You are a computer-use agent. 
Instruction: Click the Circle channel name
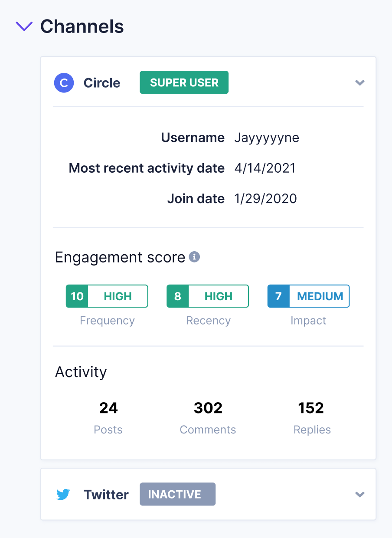pyautogui.click(x=102, y=83)
